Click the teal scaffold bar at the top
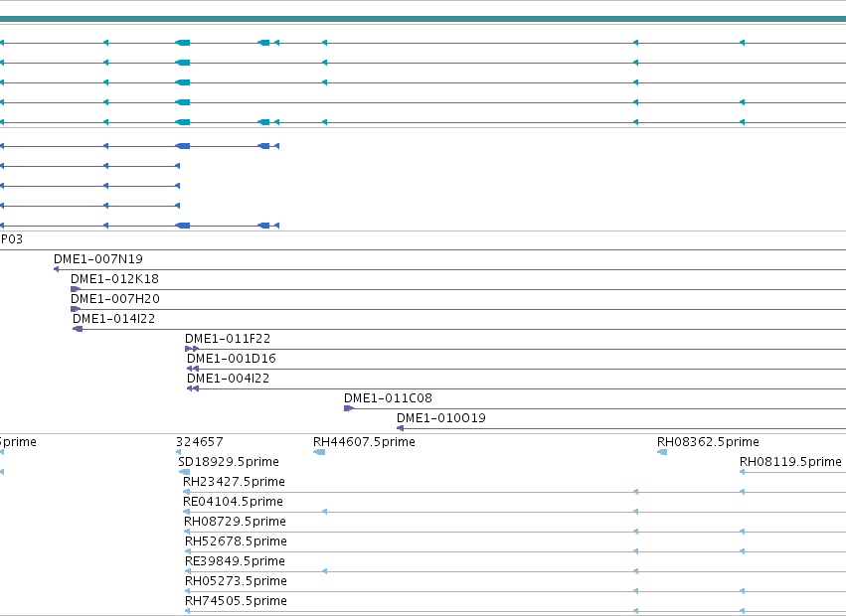Screen dimensions: 846x616 click(423, 19)
